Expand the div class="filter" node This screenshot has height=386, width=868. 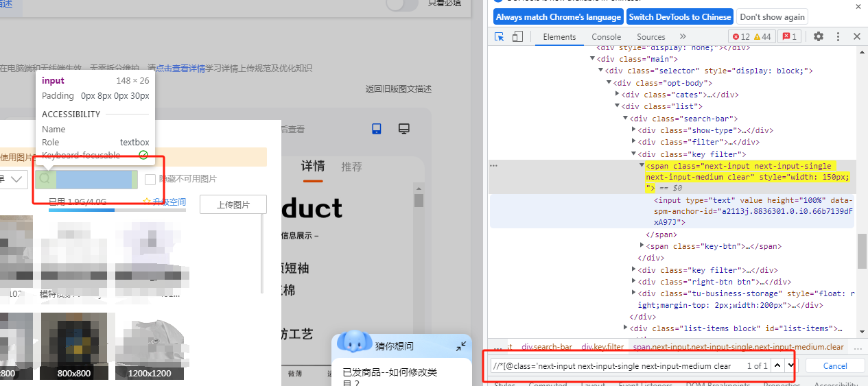[x=633, y=142]
